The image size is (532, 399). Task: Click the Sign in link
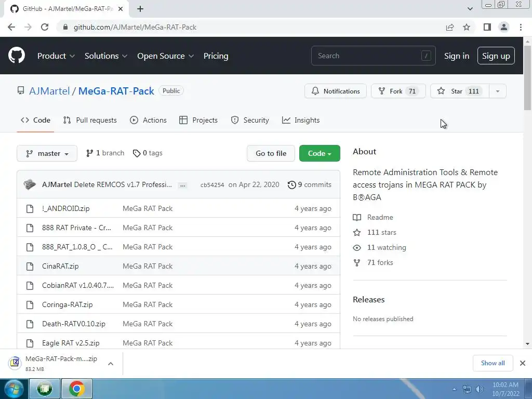[457, 56]
